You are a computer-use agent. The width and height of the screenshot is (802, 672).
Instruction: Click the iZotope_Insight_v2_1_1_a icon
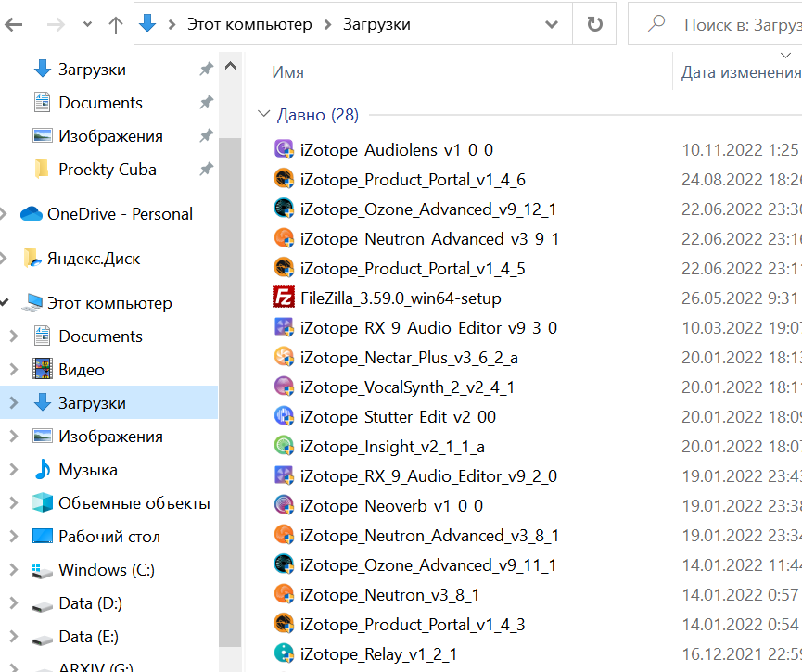point(284,446)
